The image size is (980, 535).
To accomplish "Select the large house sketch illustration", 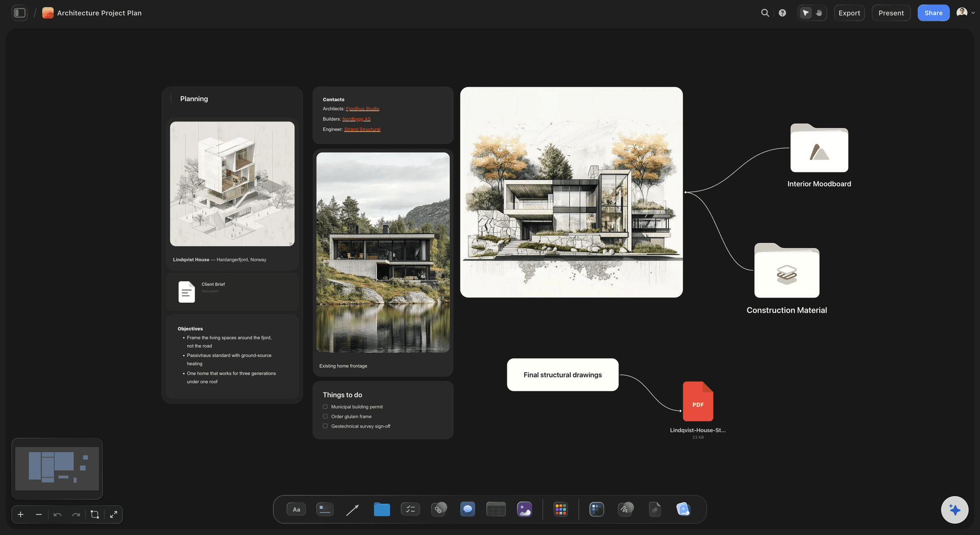I will pos(571,192).
